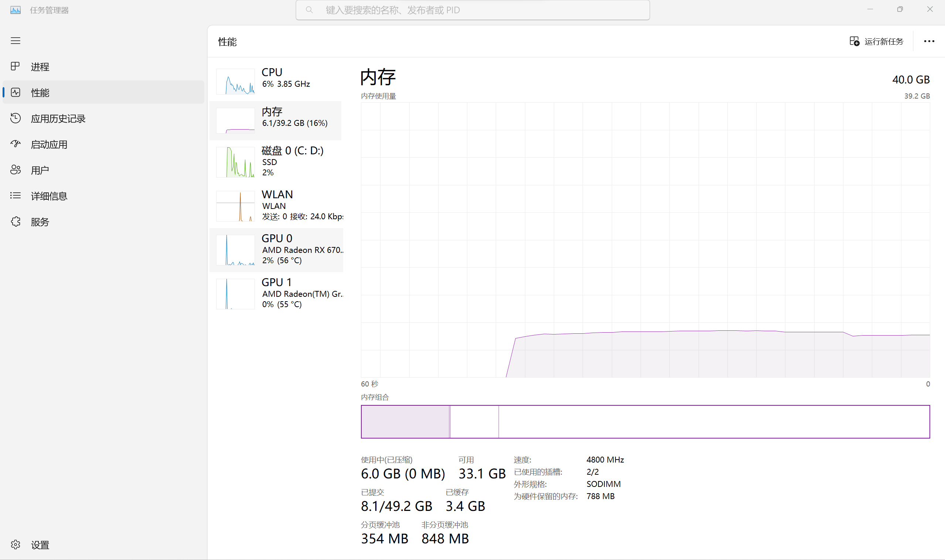Click 磁盘 0 (C: D:) label
Screen dimensions: 945x560
293,151
